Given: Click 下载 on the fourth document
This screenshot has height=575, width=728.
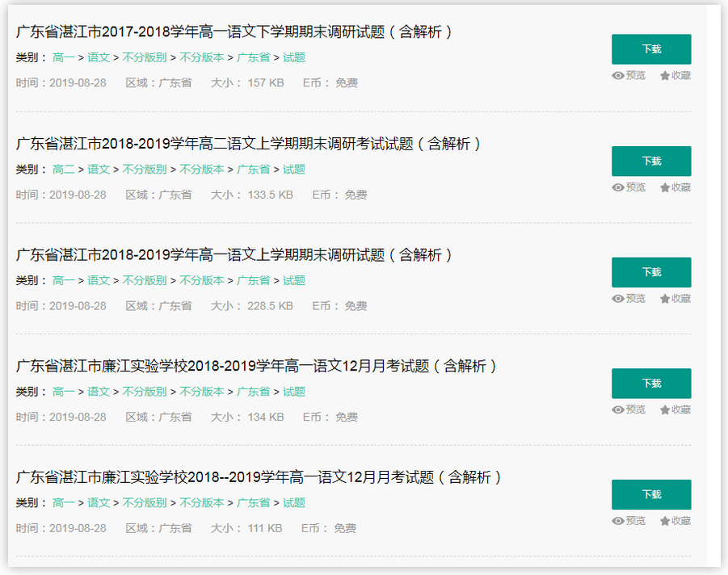Looking at the screenshot, I should click(x=651, y=383).
